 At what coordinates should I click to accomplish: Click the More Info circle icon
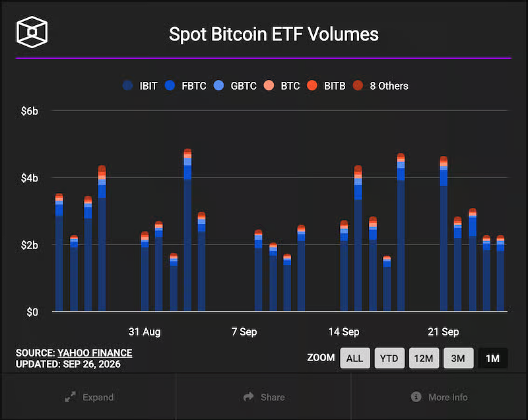(x=416, y=396)
